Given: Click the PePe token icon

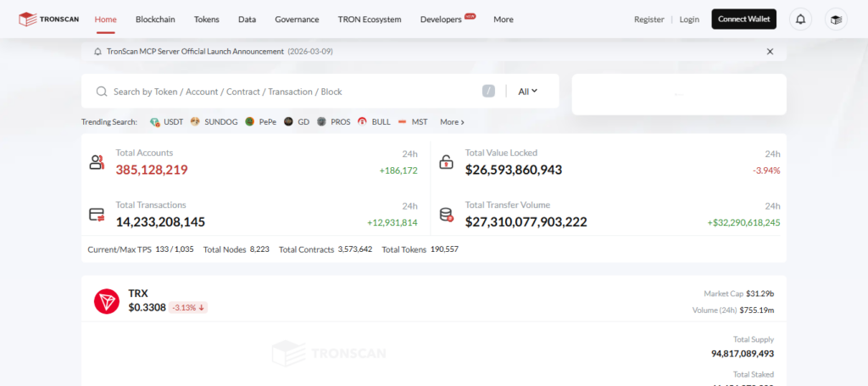Looking at the screenshot, I should point(250,122).
